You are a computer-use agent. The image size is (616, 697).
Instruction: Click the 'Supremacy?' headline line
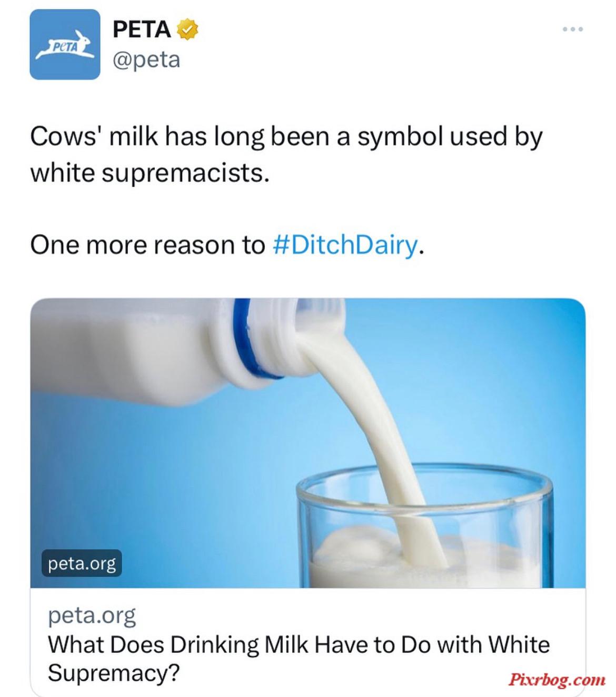[x=114, y=672]
